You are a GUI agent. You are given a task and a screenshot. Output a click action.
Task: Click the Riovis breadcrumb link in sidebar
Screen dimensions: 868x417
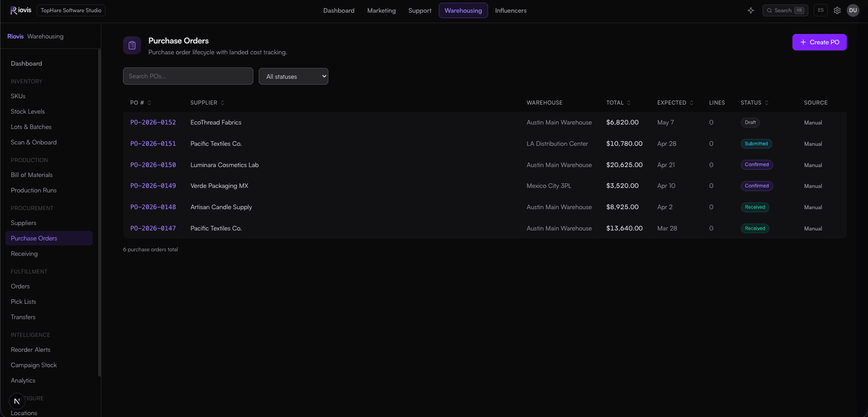click(x=15, y=36)
